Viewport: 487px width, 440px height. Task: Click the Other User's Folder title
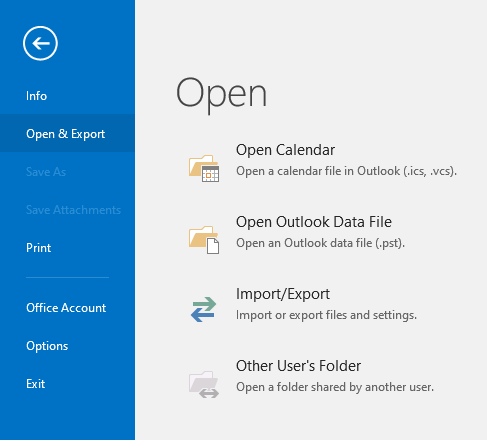point(298,366)
